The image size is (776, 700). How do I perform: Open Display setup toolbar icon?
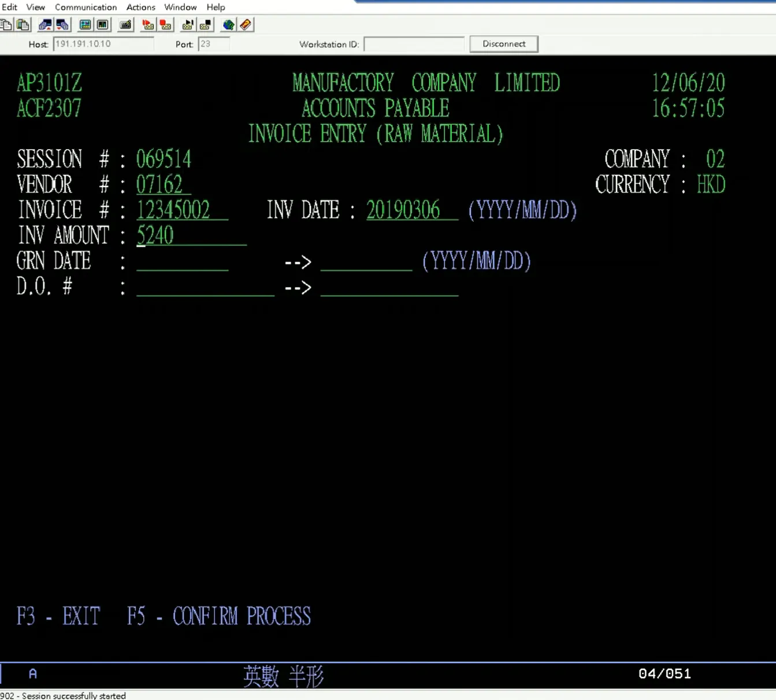(x=85, y=25)
